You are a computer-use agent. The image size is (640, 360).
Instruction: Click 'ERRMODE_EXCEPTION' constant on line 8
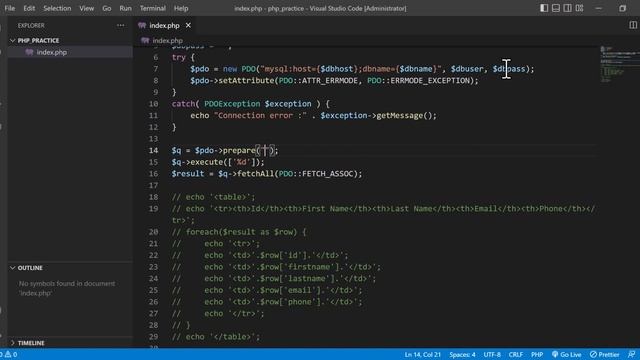click(x=430, y=80)
